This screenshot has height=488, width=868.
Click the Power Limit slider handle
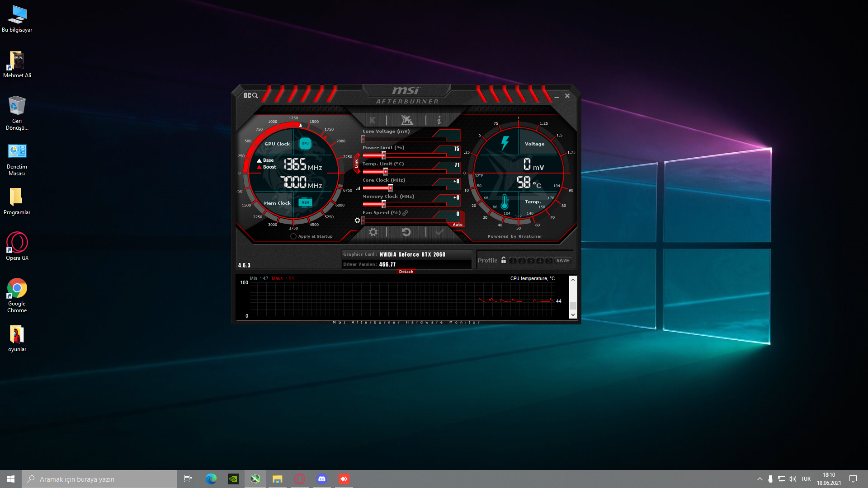384,155
